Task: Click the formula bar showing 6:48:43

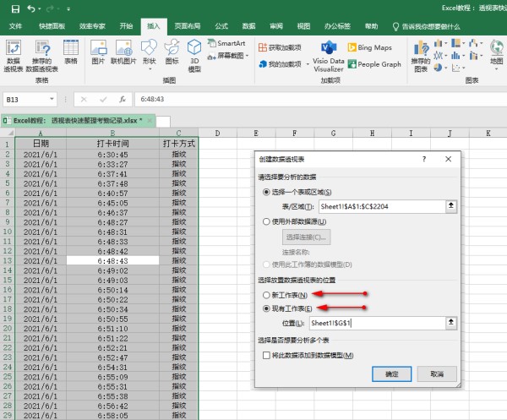Action: pos(320,99)
